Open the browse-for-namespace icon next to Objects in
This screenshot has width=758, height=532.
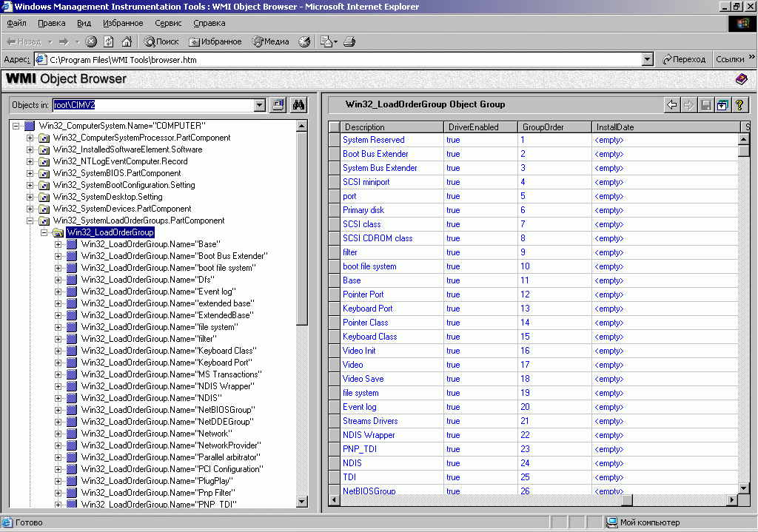[x=277, y=104]
